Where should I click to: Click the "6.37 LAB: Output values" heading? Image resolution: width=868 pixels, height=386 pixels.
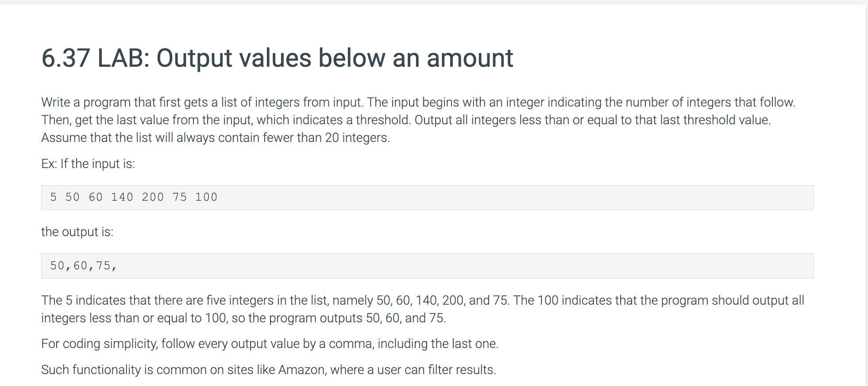coord(277,58)
